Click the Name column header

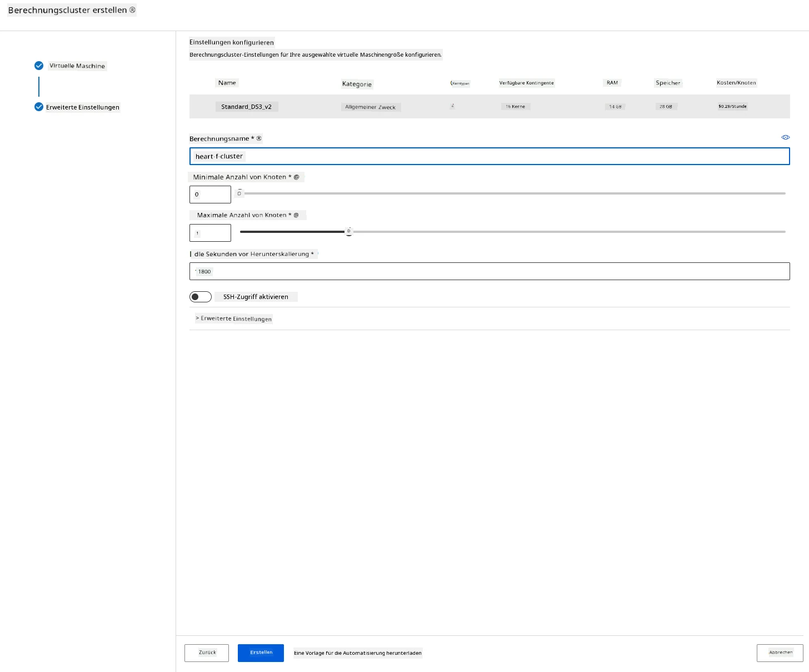tap(227, 83)
